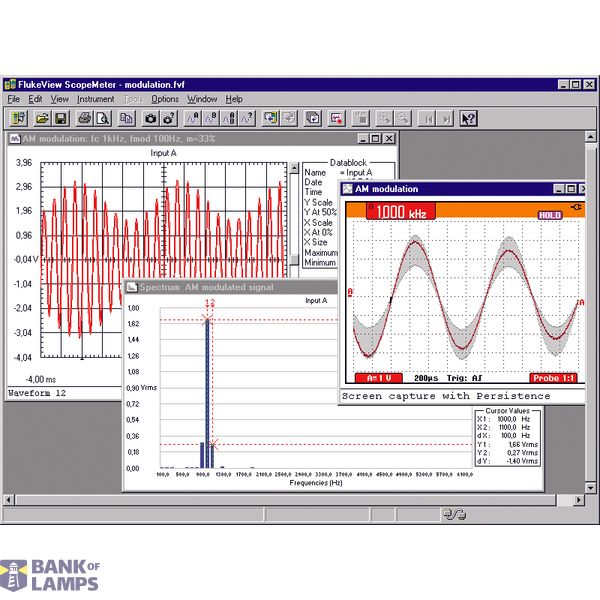Click the 'Probe 1:1' label on screen capture
This screenshot has width=600, height=600.
(553, 378)
